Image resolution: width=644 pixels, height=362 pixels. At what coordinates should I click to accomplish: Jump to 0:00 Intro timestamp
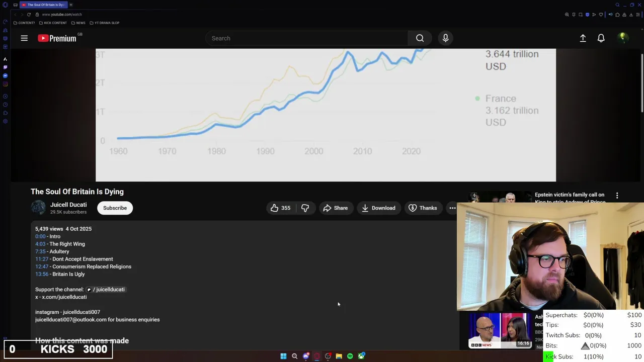[40, 236]
